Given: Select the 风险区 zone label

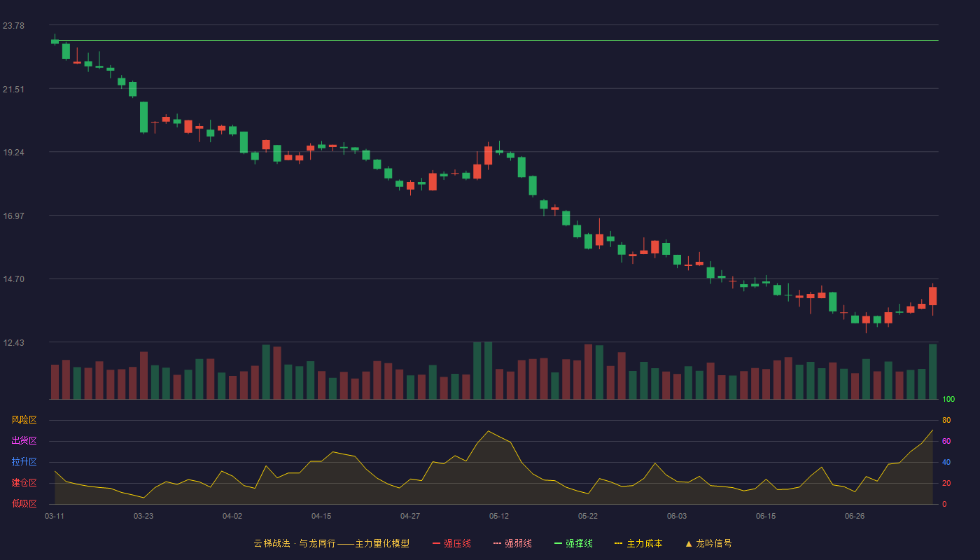Looking at the screenshot, I should click(24, 420).
